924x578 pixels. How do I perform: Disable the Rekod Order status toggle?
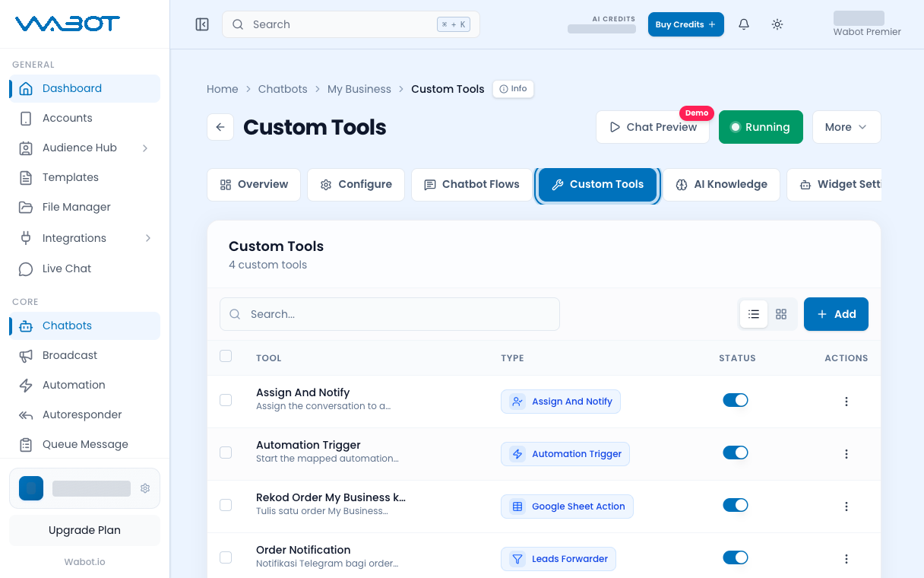click(x=736, y=505)
